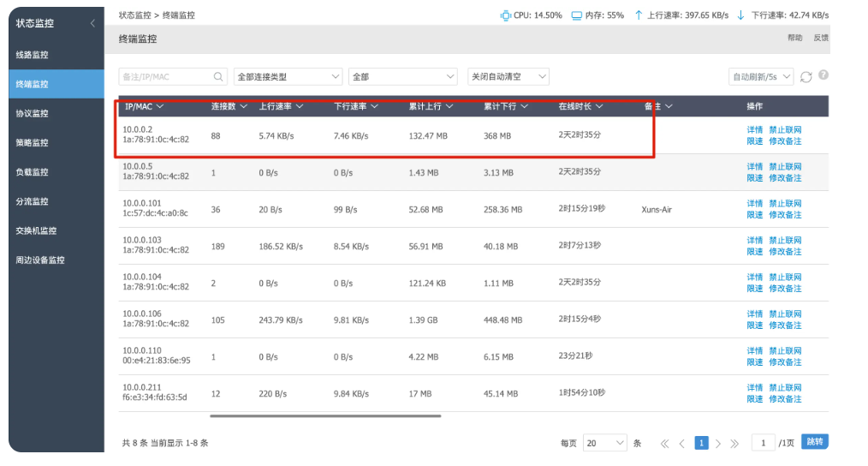Image resolution: width=868 pixels, height=466 pixels.
Task: Open the 关闭自动清空 dropdown
Action: click(508, 77)
